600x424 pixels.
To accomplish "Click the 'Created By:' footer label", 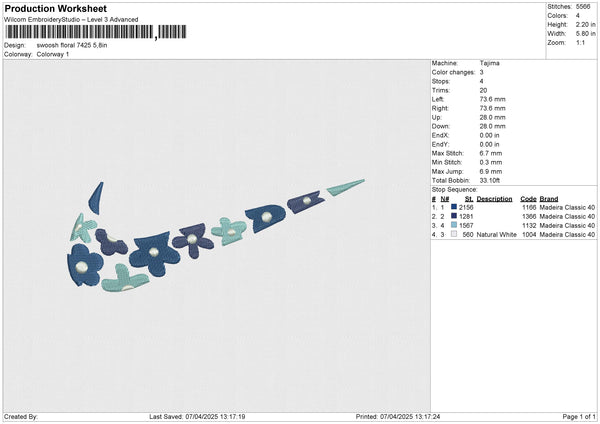I will click(21, 417).
